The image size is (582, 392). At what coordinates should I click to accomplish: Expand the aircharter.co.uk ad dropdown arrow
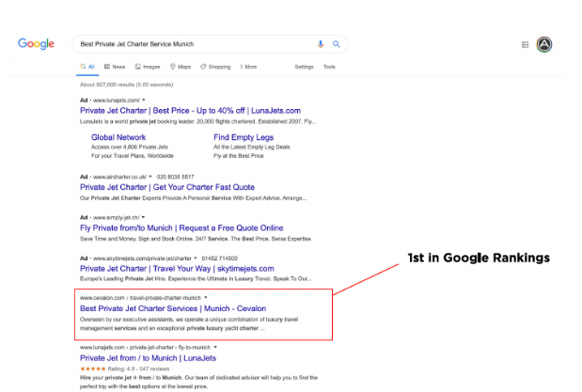[150, 177]
